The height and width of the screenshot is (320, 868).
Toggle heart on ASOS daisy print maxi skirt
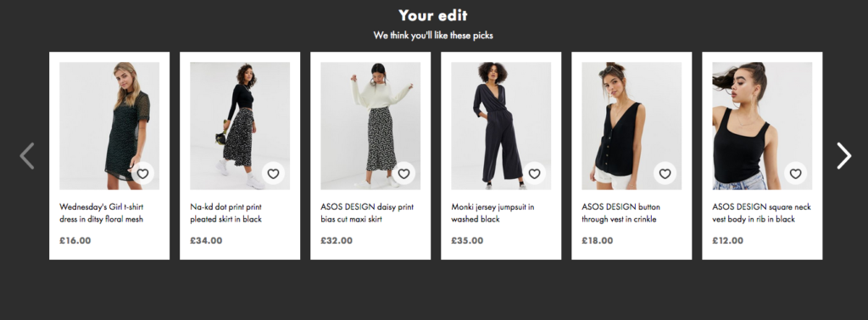click(404, 174)
